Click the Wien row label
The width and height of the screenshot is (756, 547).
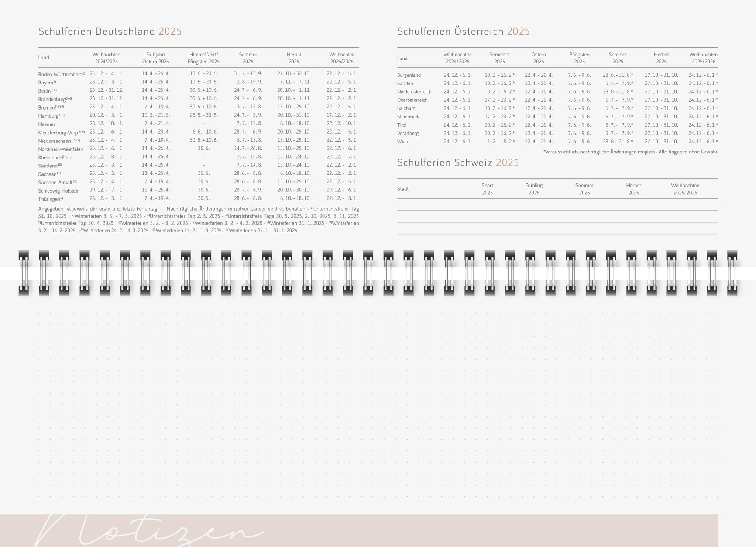click(x=402, y=142)
